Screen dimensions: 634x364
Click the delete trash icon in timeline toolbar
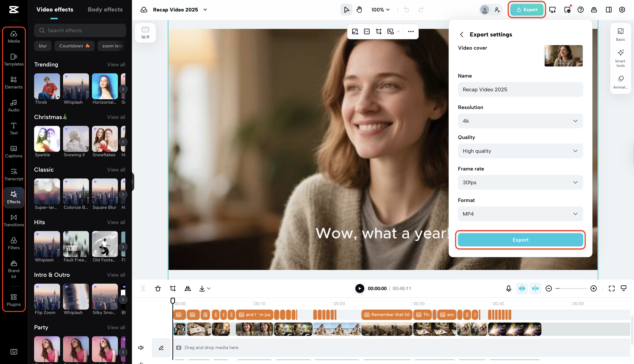(x=158, y=288)
